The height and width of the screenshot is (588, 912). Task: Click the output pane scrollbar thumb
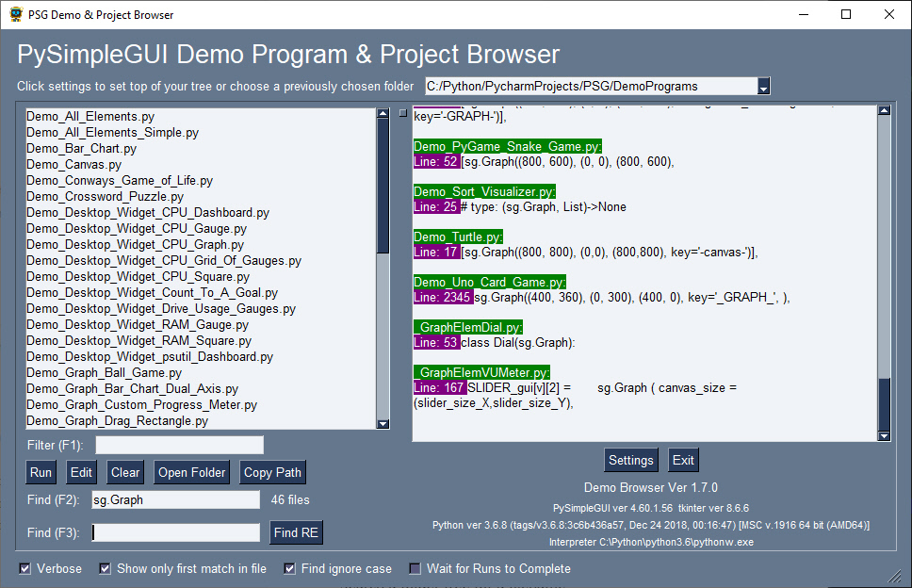click(x=884, y=403)
